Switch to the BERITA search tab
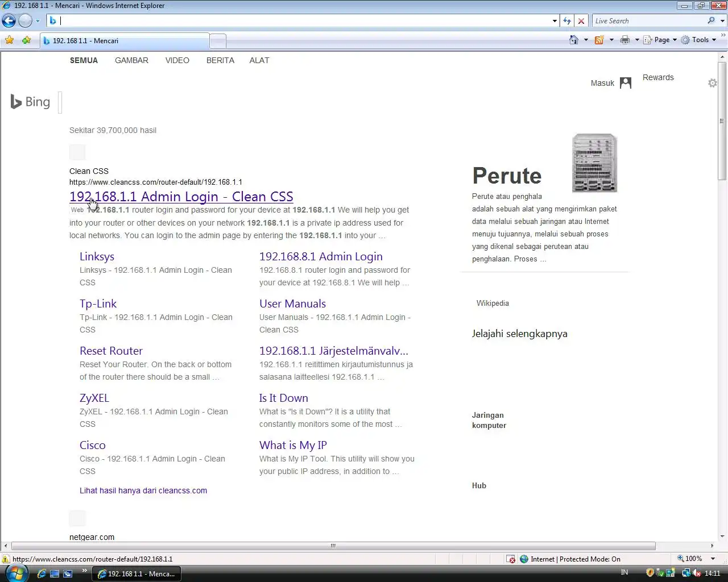Screen dimensions: 728x582 click(x=220, y=60)
